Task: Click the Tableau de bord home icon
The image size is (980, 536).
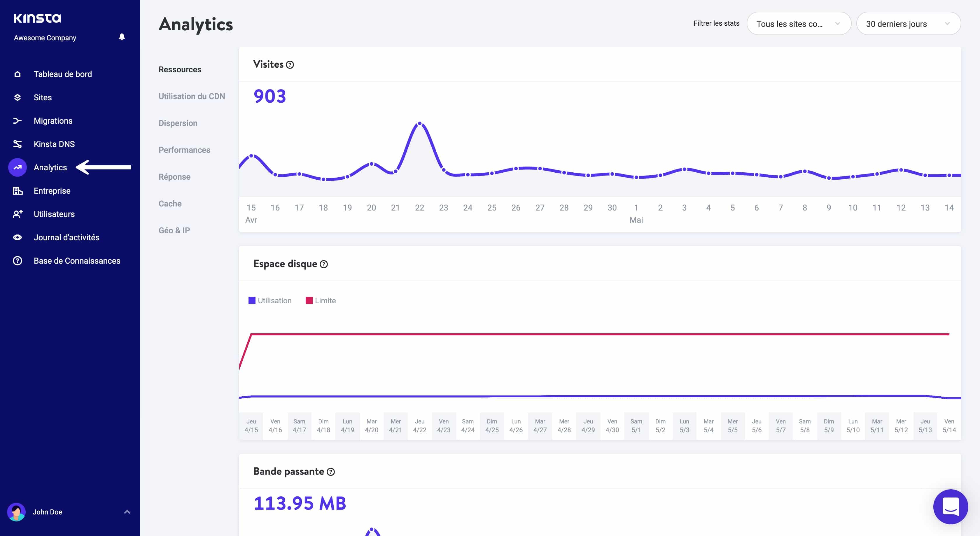Action: [17, 74]
